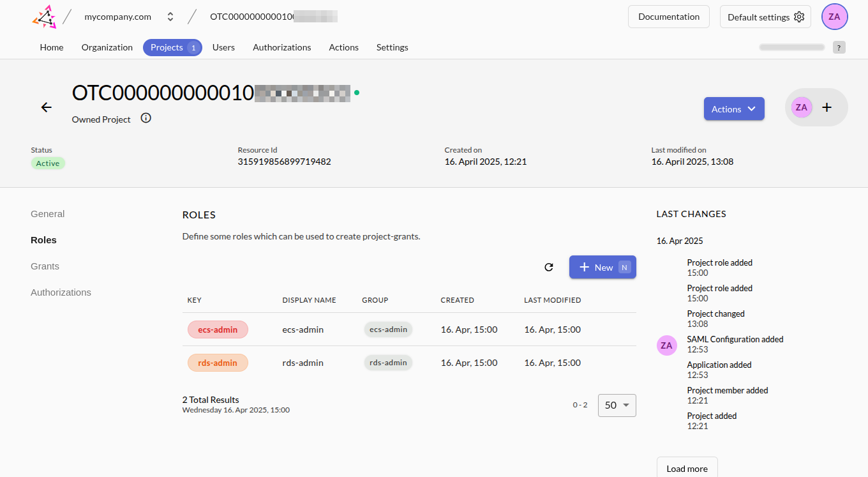This screenshot has width=868, height=477.
Task: Open the organization switcher next to mycompany.com
Action: pos(170,17)
